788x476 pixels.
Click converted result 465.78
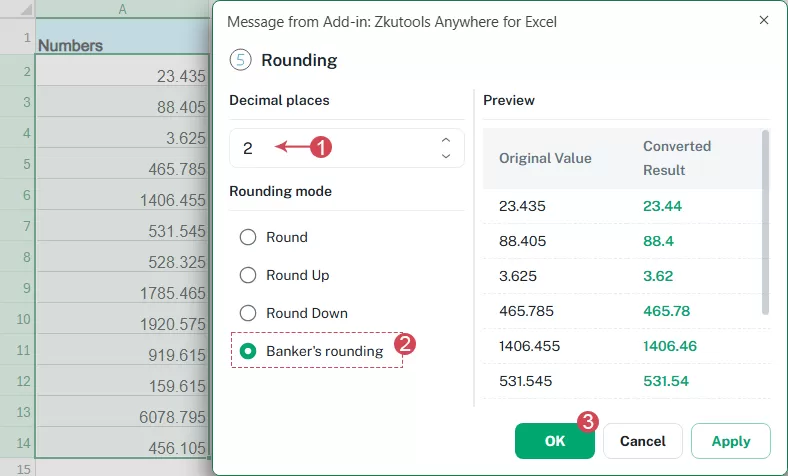point(666,311)
